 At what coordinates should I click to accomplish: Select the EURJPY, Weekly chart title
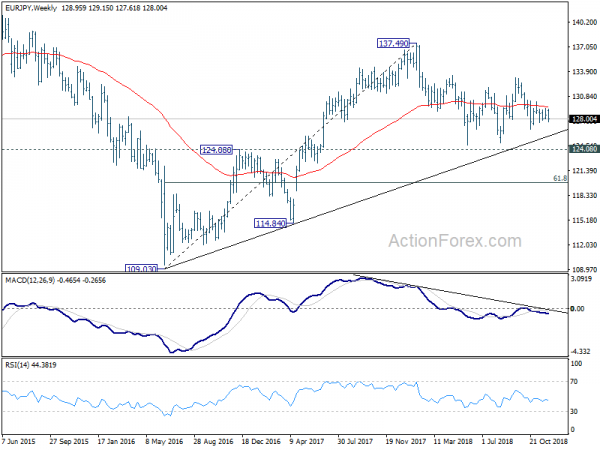click(x=30, y=8)
